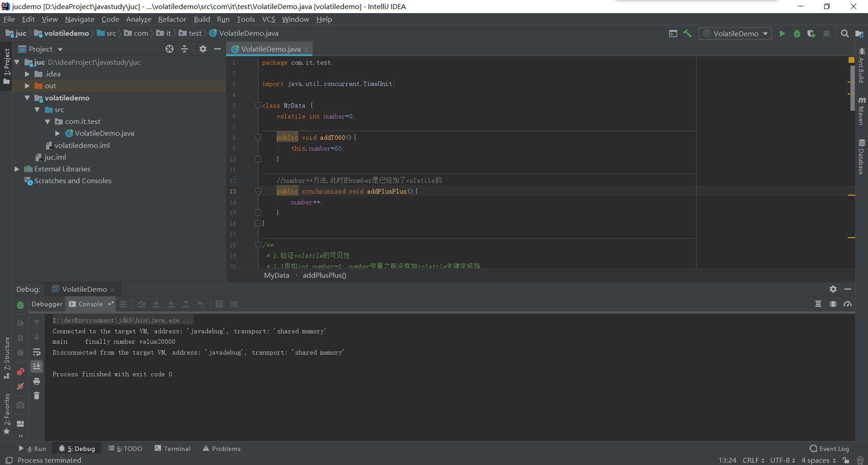Print the console output
Viewport: 868px width, 465px height.
point(37,381)
